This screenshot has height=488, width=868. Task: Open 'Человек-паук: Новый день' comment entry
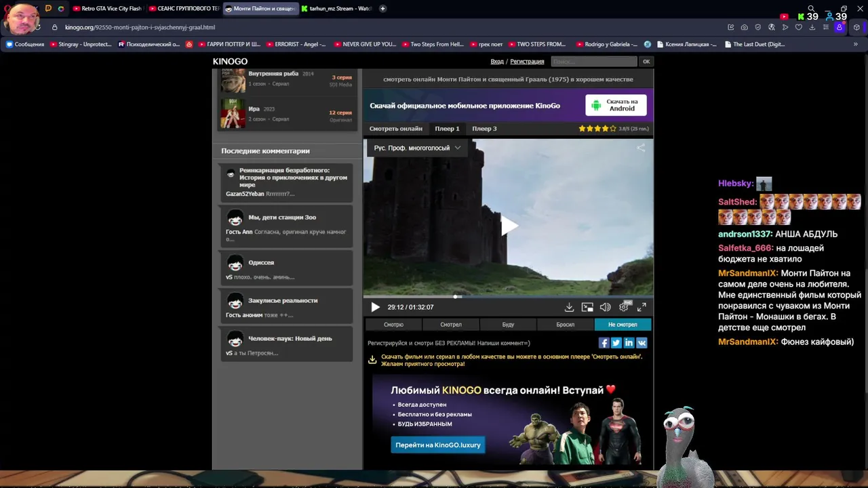[285, 344]
